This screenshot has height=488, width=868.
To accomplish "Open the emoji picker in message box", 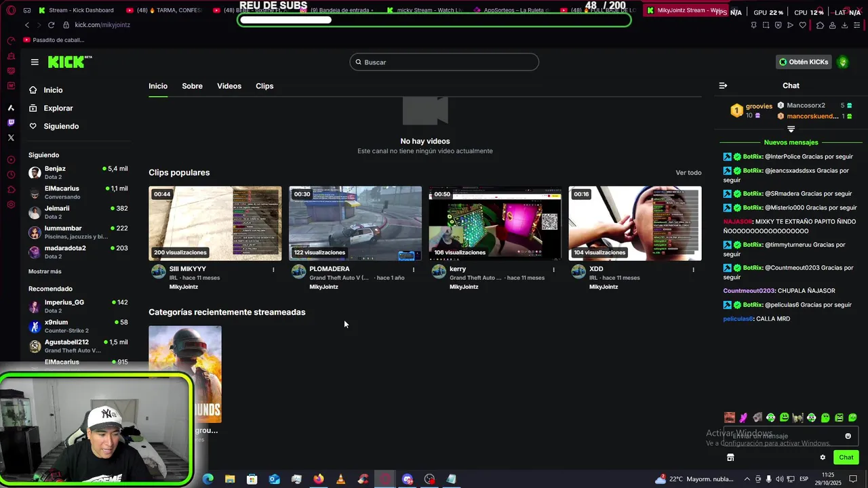I will pos(848,436).
